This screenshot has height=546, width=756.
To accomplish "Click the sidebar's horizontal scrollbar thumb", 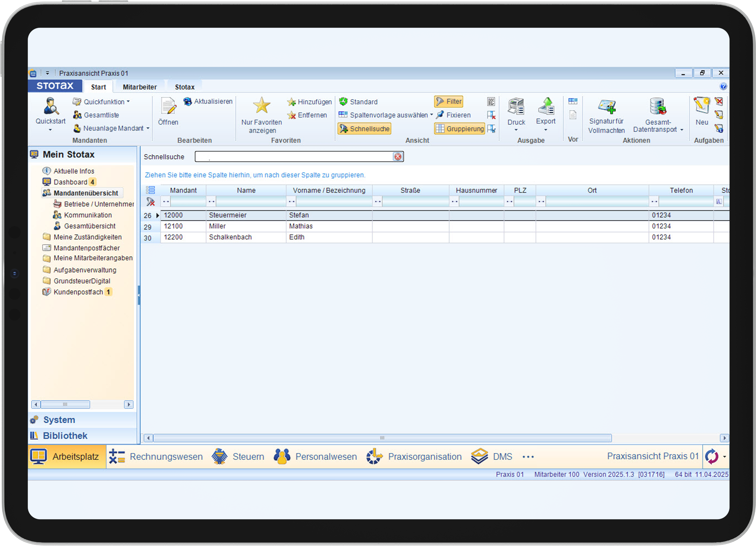I will click(65, 404).
